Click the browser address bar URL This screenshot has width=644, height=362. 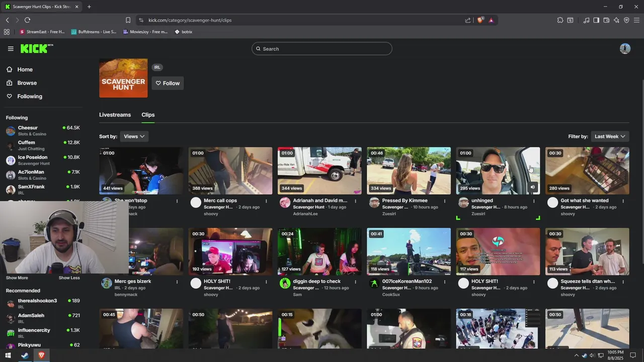[190, 20]
